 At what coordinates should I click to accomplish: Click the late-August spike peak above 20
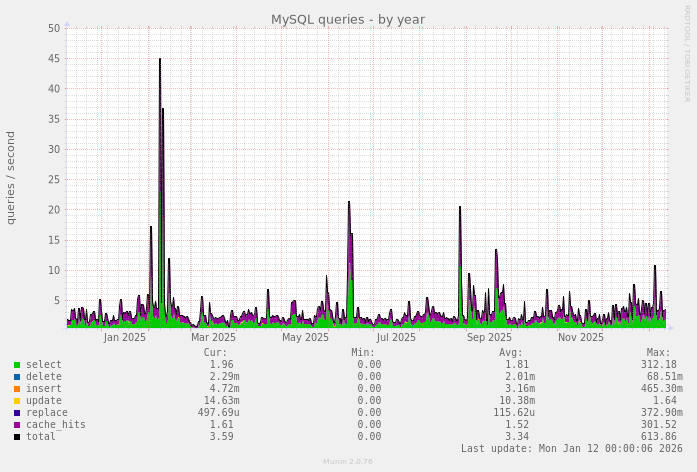[460, 207]
